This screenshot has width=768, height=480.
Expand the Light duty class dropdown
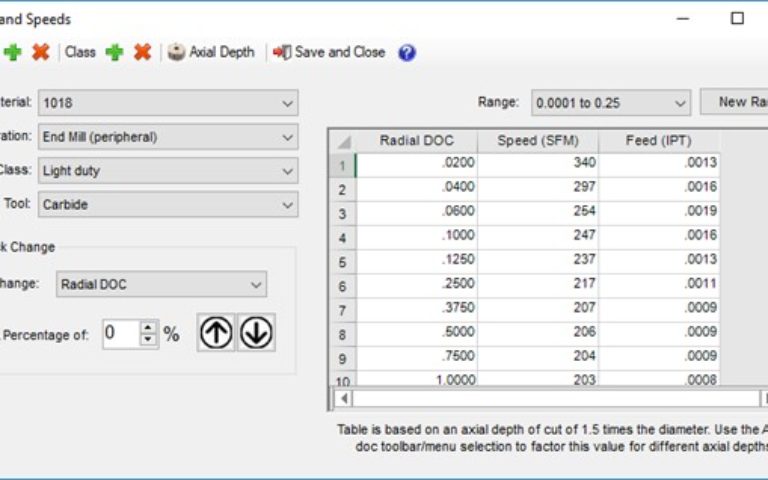[x=168, y=170]
